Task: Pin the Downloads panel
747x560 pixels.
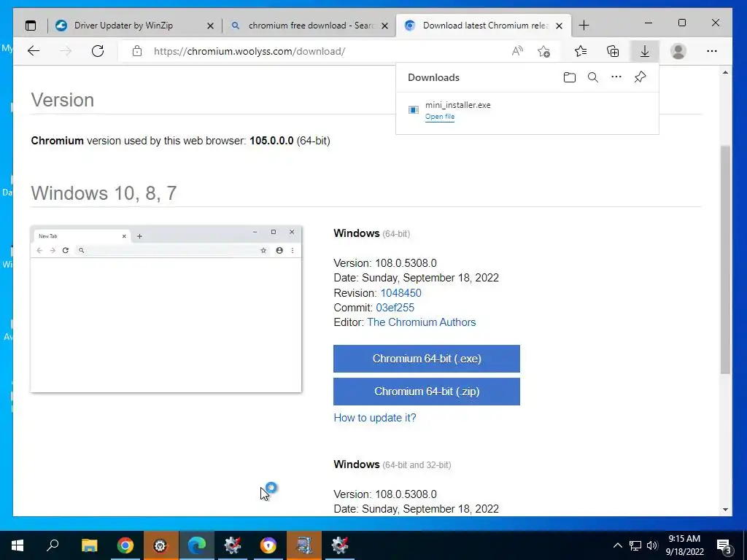Action: [x=640, y=77]
